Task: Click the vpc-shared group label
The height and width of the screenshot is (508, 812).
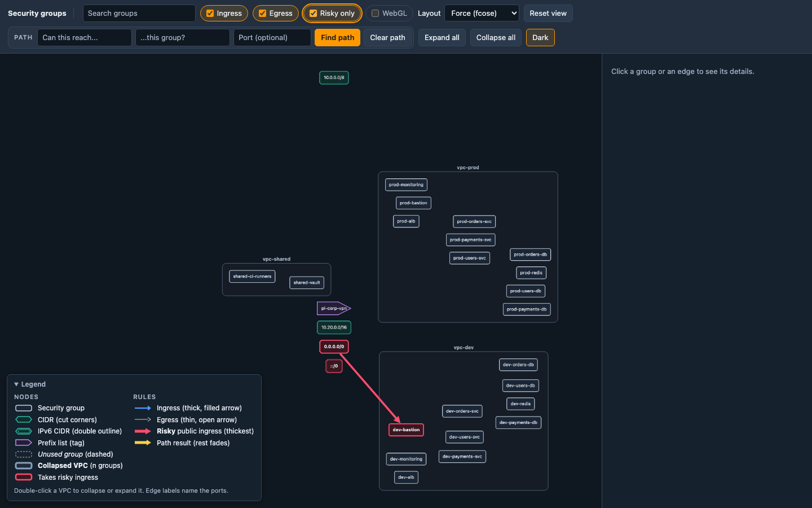Action: tap(276, 260)
